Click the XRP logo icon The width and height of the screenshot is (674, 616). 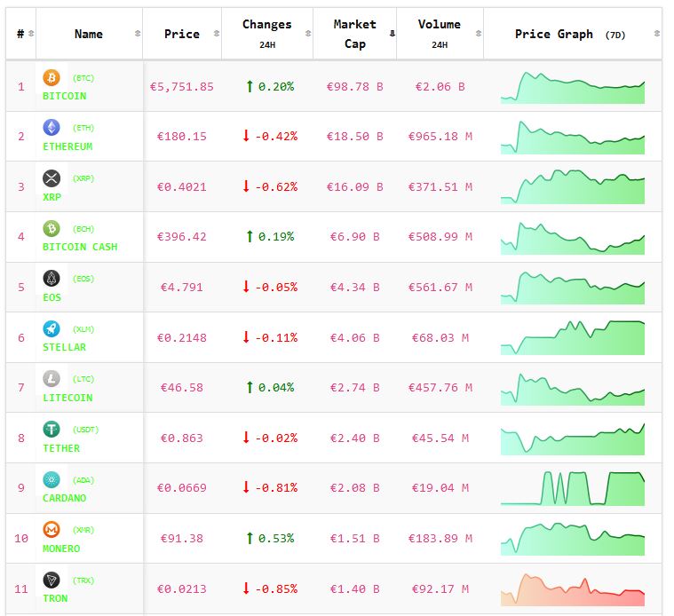coord(52,178)
